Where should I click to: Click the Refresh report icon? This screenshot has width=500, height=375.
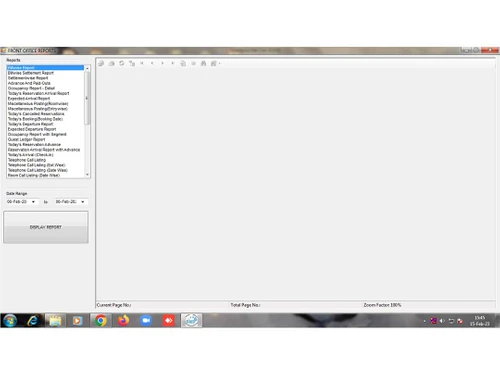(x=122, y=63)
